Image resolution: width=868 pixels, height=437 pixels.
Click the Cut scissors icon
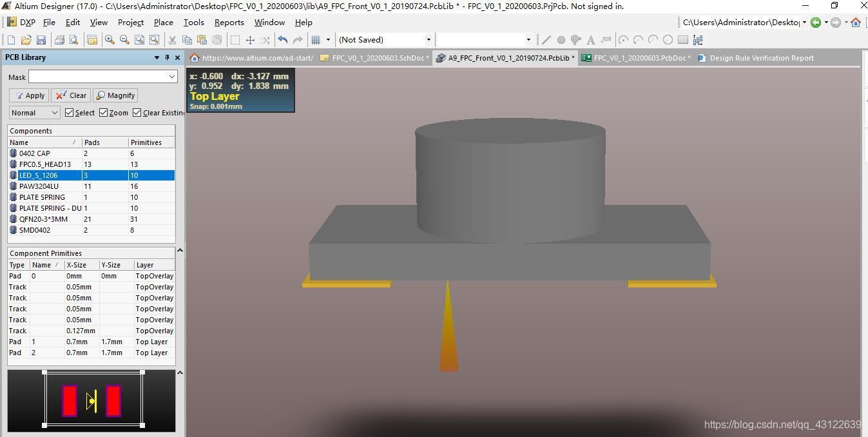pyautogui.click(x=172, y=40)
